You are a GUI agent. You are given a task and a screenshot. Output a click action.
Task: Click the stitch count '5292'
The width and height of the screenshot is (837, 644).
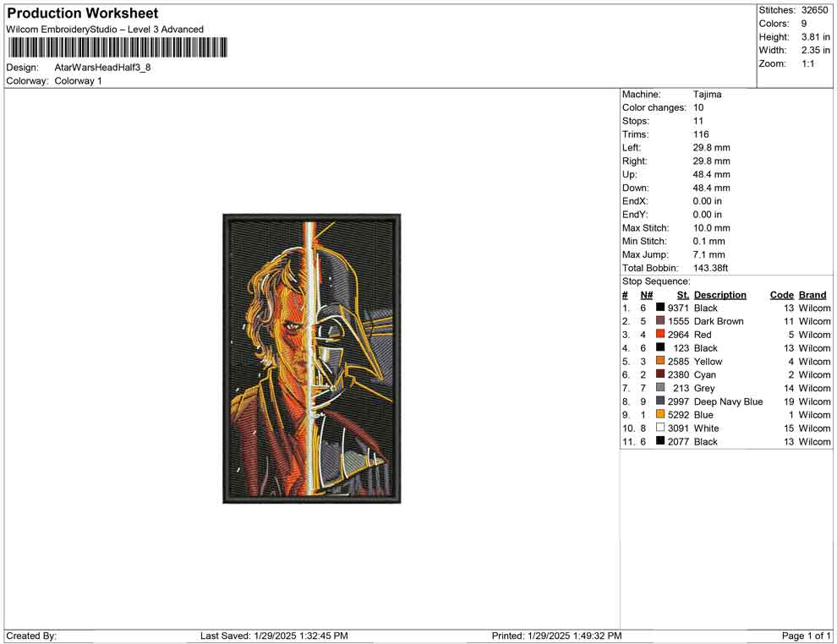pos(678,415)
